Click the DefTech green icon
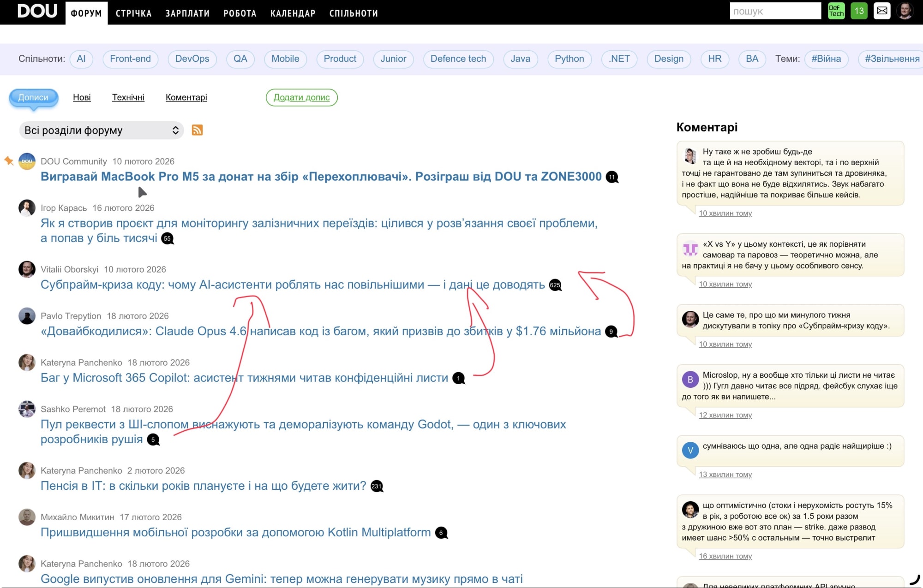The image size is (923, 588). [836, 11]
